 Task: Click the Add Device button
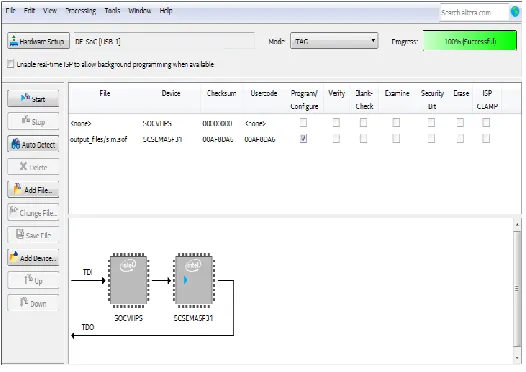tap(33, 258)
